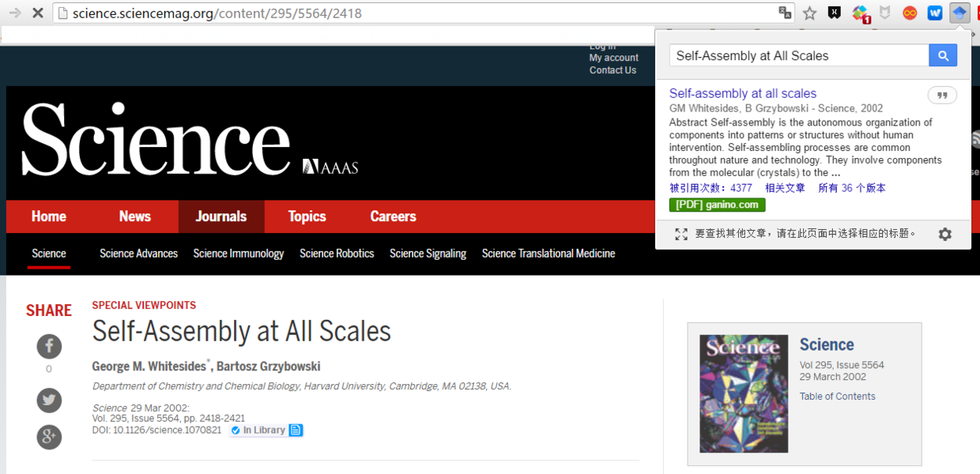
Task: Click the related articles link (相关文章)
Action: coord(785,188)
